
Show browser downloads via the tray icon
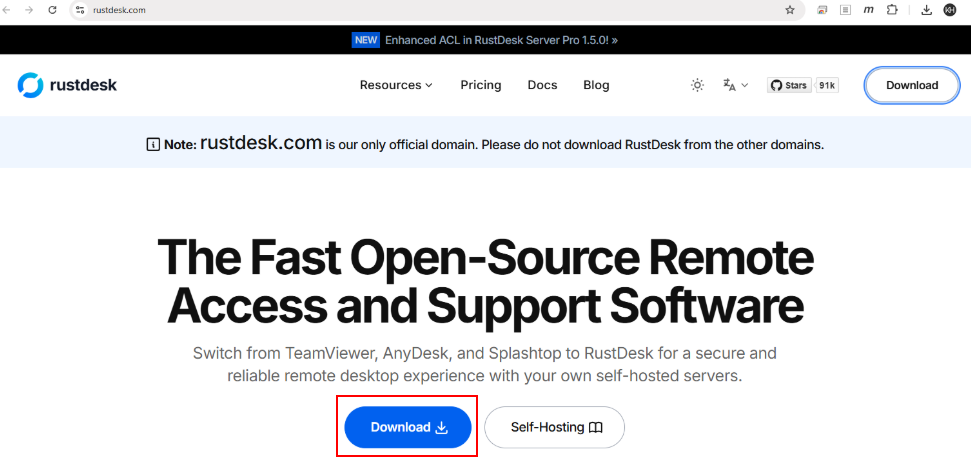tap(926, 10)
